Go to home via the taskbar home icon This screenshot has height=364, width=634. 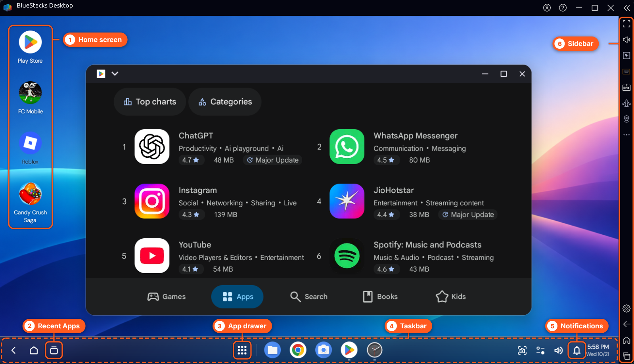(34, 351)
